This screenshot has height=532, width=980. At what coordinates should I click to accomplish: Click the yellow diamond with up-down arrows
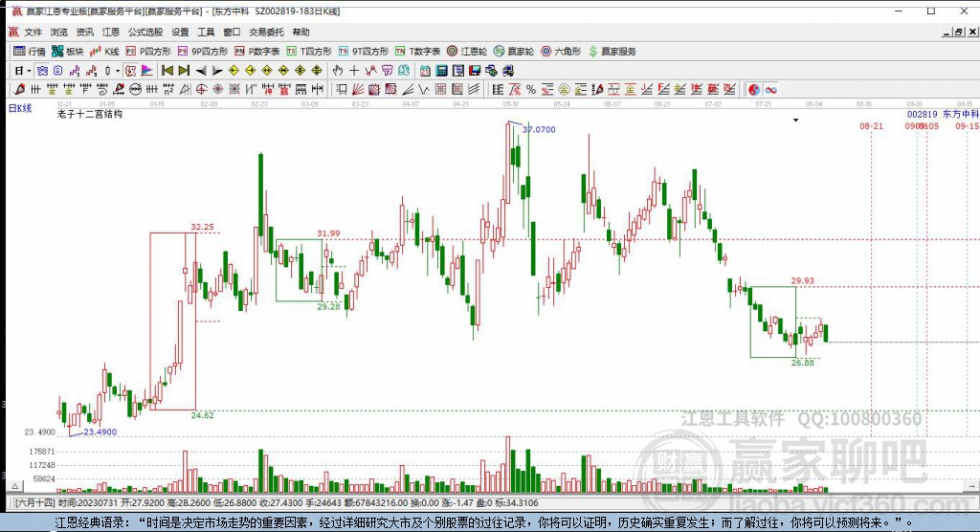point(317,71)
